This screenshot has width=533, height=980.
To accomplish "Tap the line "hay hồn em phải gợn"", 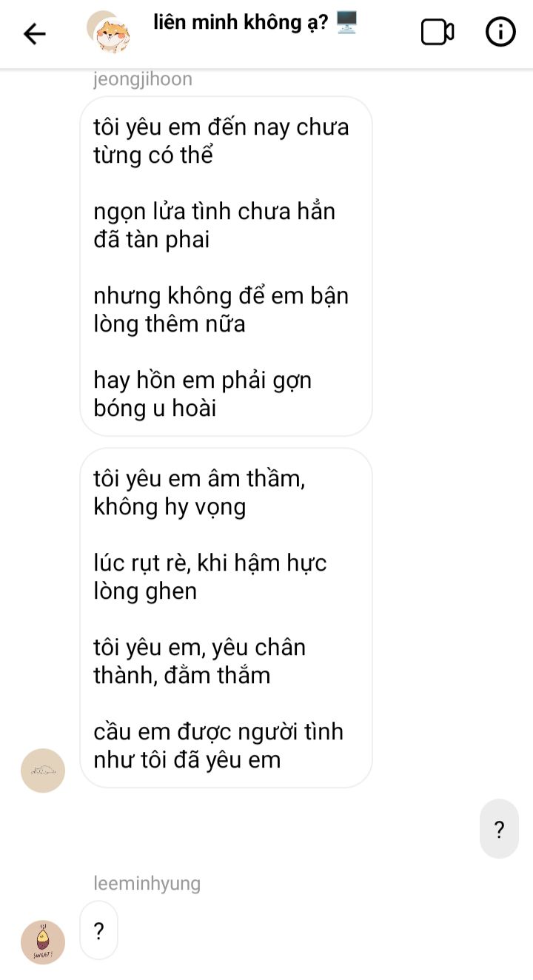I will pyautogui.click(x=203, y=380).
